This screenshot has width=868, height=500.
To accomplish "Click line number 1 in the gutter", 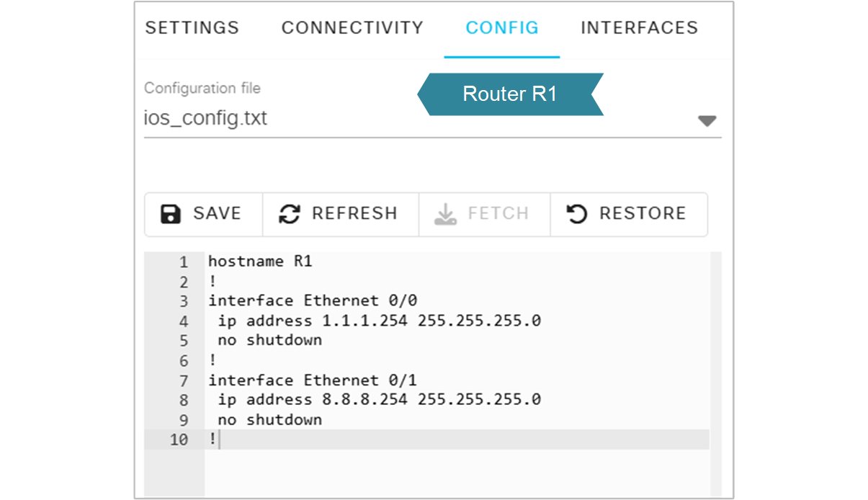I will point(183,262).
